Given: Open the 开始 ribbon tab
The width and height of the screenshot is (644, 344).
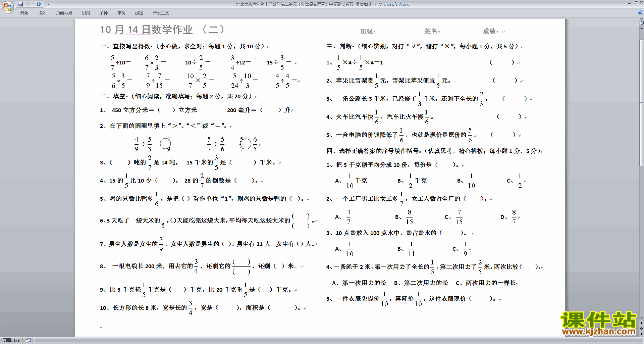Looking at the screenshot, I should tap(24, 13).
